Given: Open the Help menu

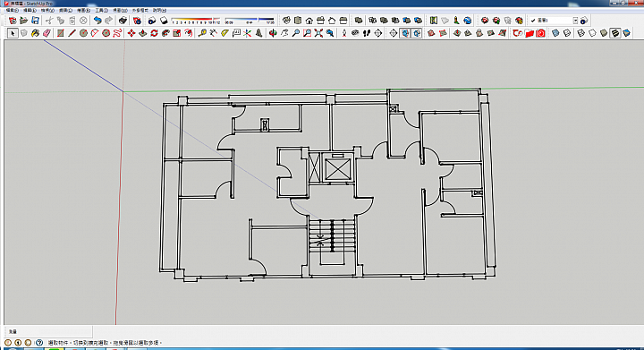Looking at the screenshot, I should pyautogui.click(x=159, y=10).
